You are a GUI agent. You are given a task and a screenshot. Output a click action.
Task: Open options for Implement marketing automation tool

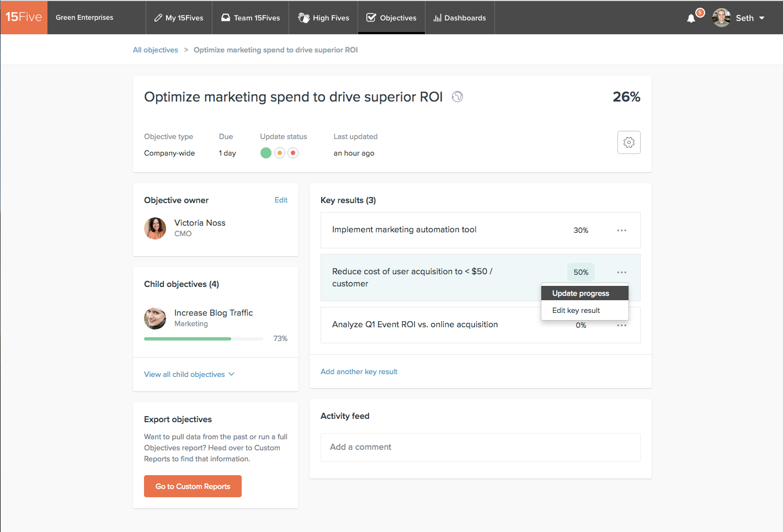621,230
